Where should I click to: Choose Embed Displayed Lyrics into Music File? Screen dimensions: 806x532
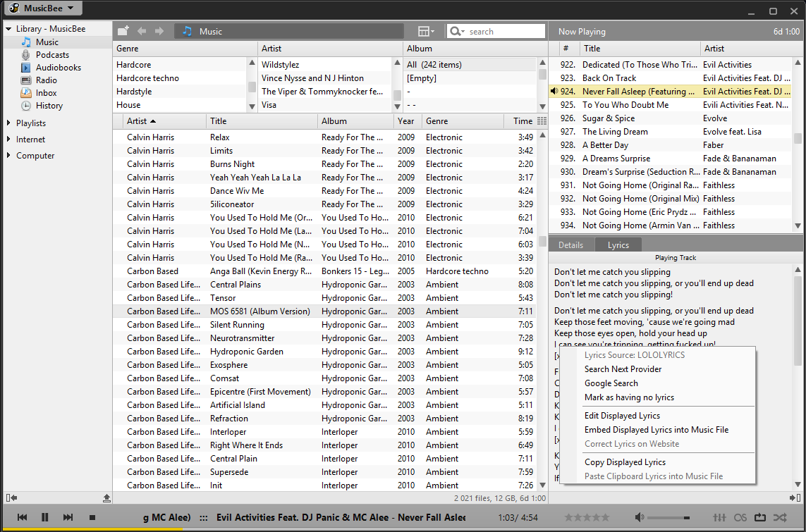tap(657, 430)
